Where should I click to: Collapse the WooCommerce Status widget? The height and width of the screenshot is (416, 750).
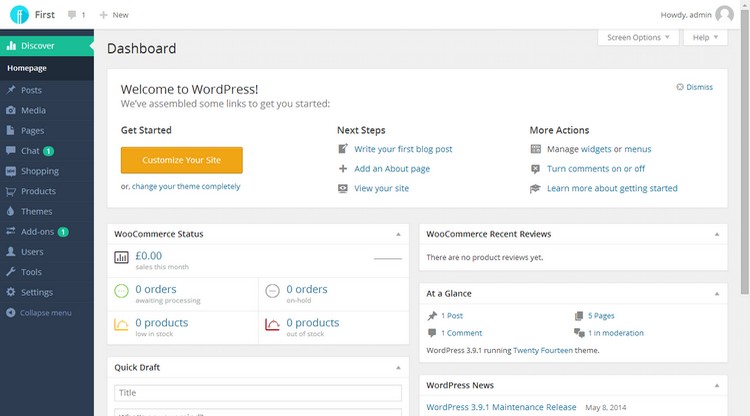(x=398, y=234)
